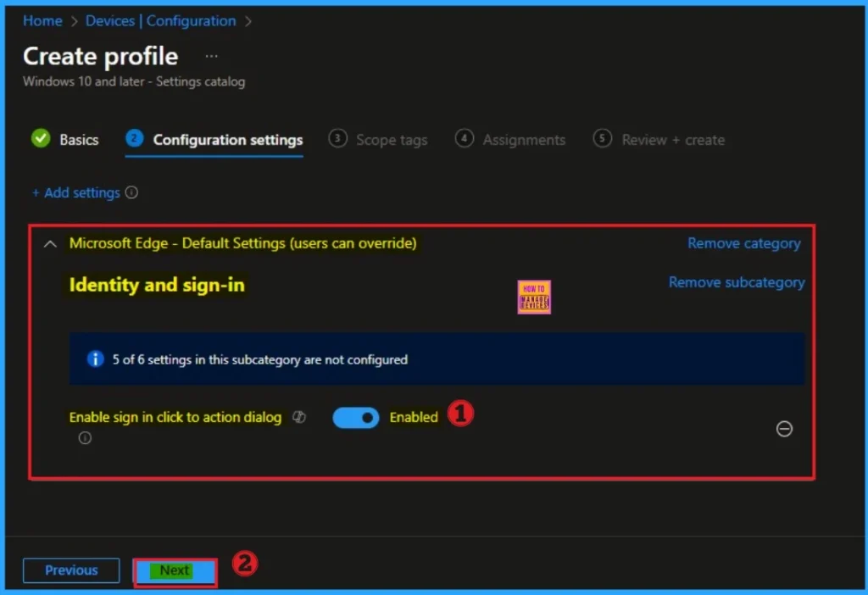This screenshot has height=595, width=868.
Task: Open the Home breadcrumb link
Action: tap(42, 21)
